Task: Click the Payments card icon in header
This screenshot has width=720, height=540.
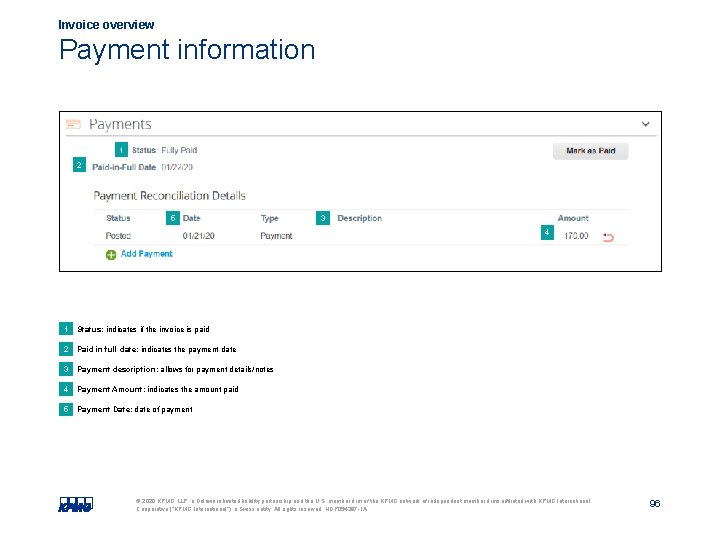Action: tap(73, 124)
